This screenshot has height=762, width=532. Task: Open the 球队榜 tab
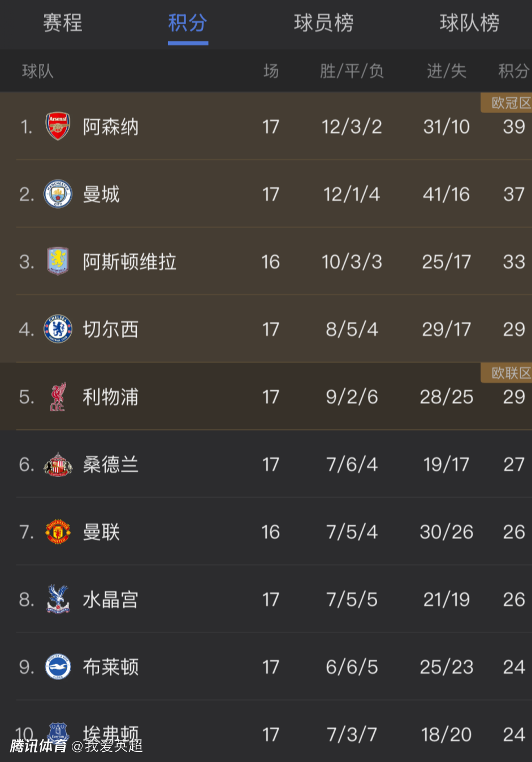tap(469, 23)
